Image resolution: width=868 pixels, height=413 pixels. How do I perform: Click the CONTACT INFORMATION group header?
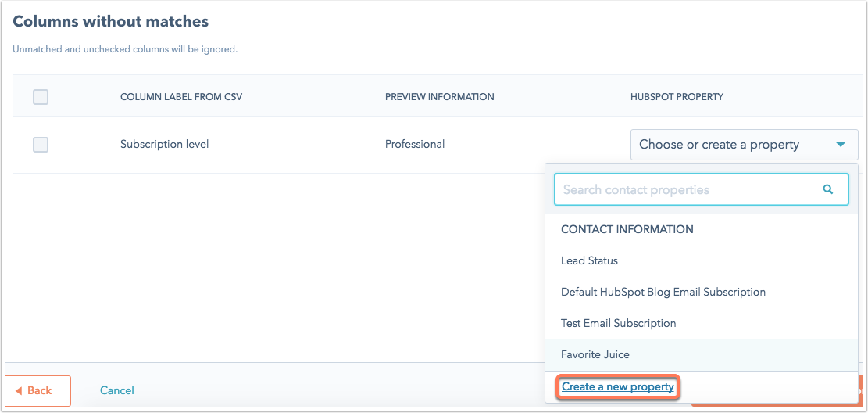[x=627, y=229]
